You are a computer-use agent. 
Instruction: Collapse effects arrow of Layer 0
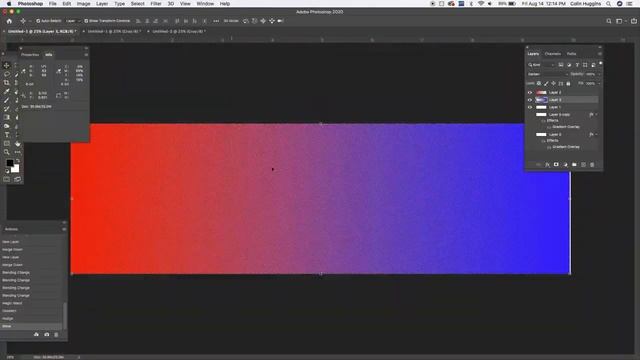tap(596, 134)
